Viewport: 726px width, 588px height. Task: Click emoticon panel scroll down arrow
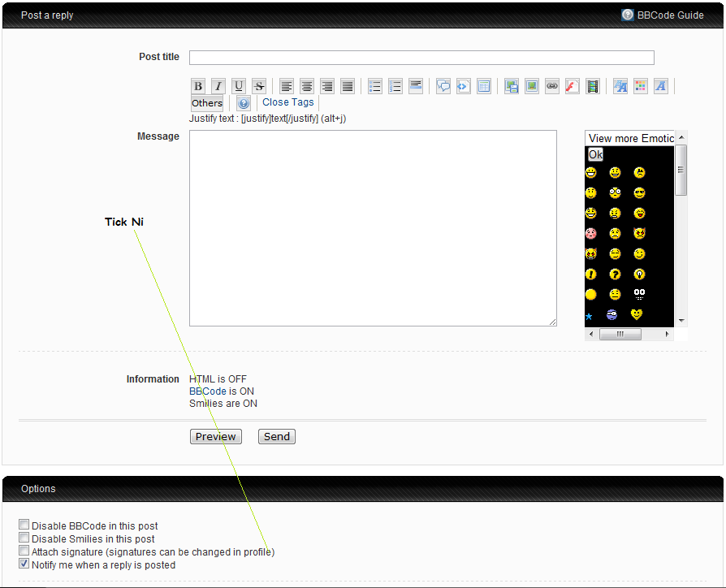click(x=681, y=320)
